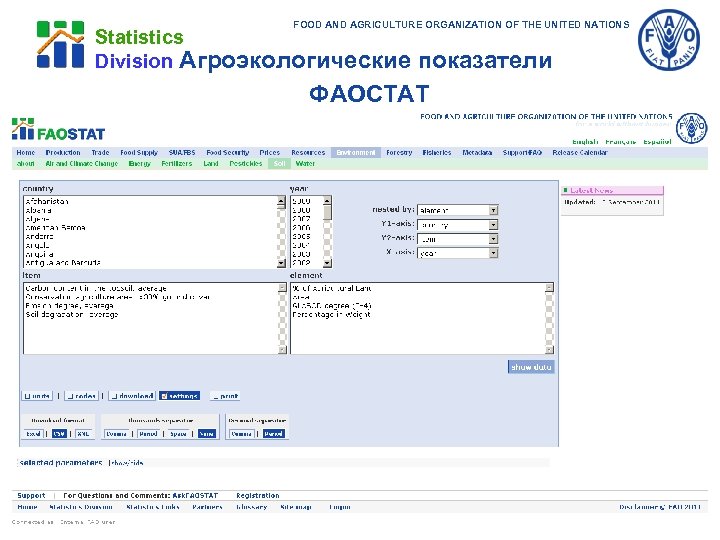Switch to the Water sub-tab
The image size is (720, 540).
coord(305,163)
